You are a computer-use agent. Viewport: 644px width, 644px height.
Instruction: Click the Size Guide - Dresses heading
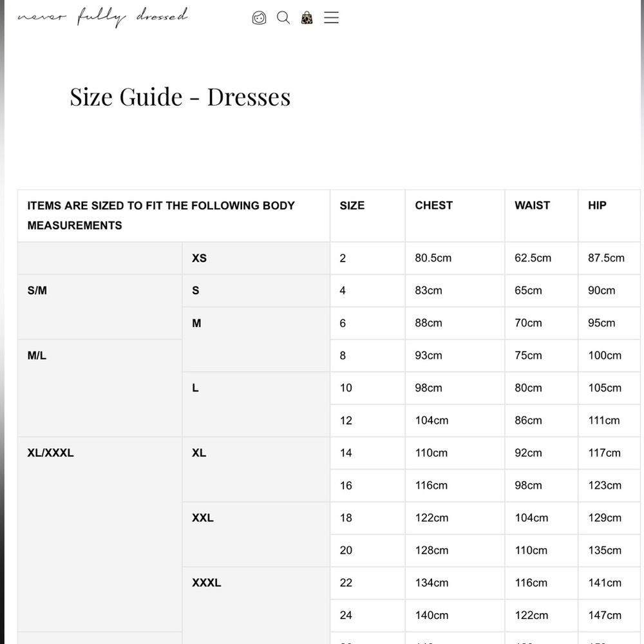[x=180, y=96]
